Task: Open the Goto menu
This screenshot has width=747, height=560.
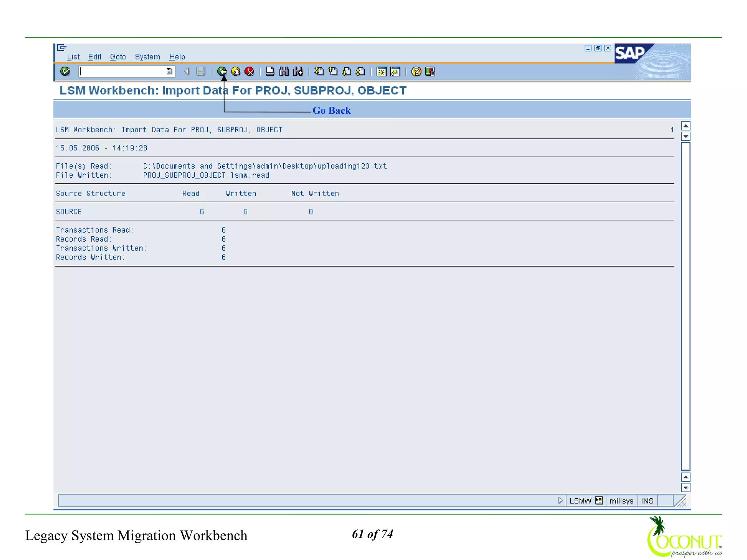Action: [118, 57]
